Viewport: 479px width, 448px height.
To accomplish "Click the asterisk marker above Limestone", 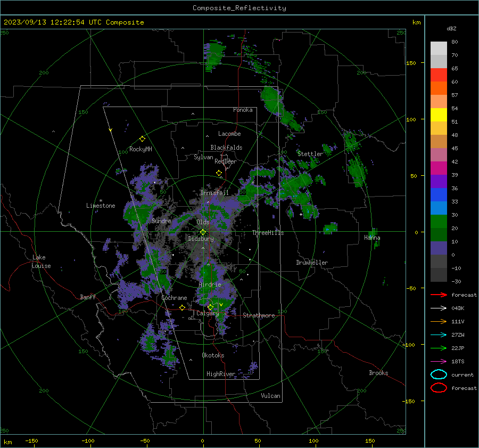I will tap(101, 201).
